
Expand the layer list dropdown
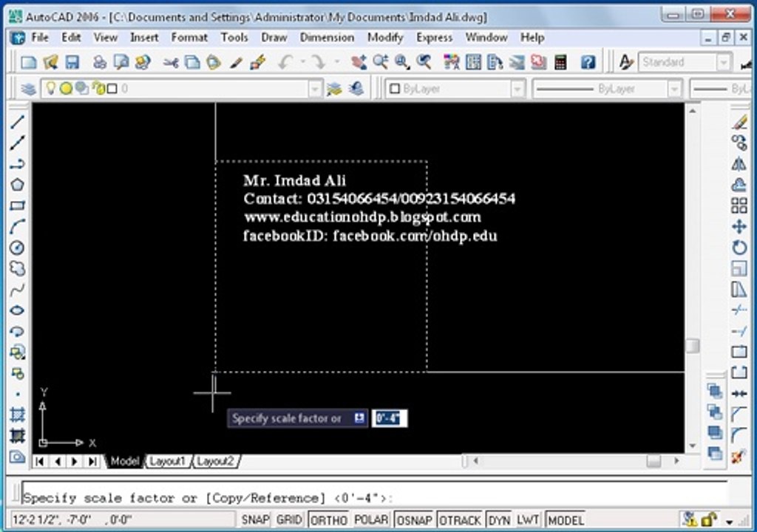click(x=315, y=89)
